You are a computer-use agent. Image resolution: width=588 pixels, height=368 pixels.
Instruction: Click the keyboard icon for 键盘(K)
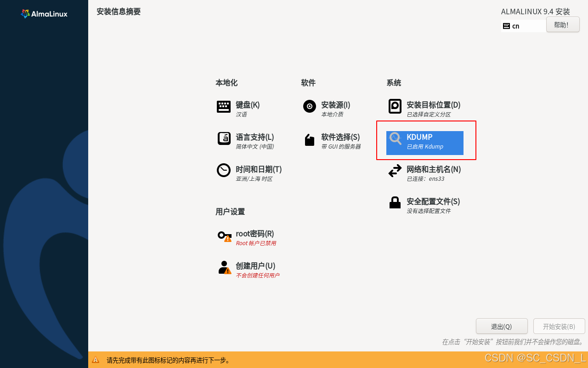(x=224, y=107)
